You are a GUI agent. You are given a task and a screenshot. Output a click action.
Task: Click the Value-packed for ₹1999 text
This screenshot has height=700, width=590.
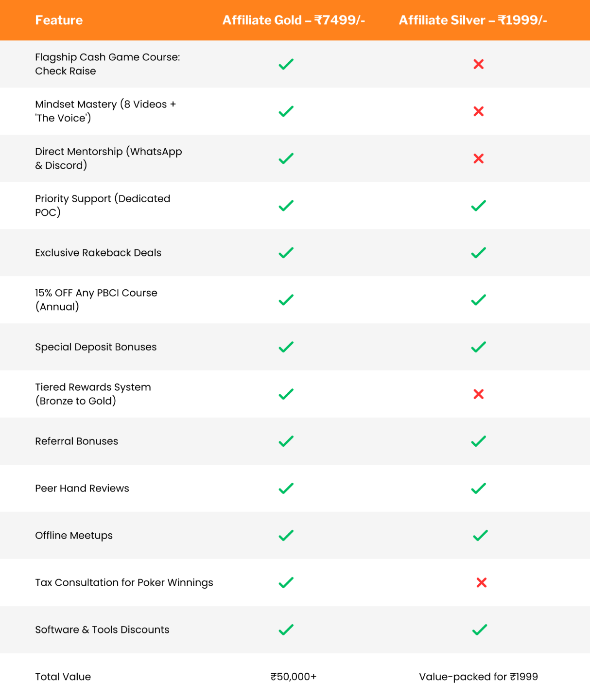point(478,677)
